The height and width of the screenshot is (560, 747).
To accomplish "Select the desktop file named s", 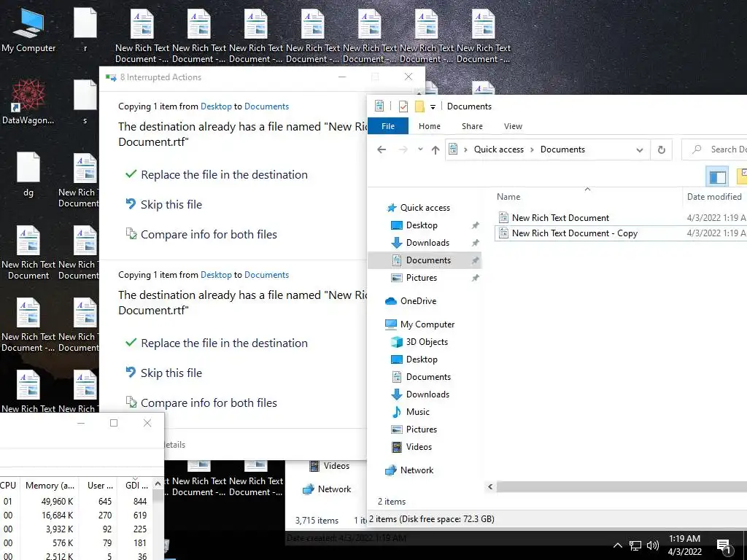I will click(x=85, y=102).
